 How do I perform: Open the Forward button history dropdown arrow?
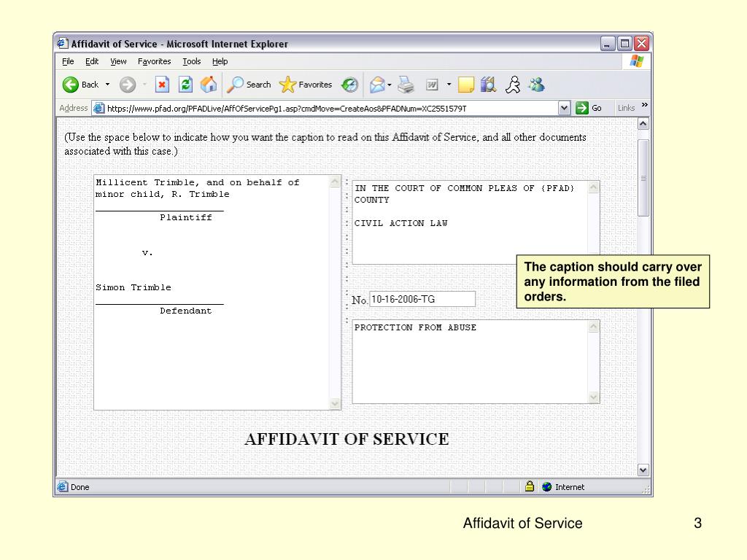[144, 85]
